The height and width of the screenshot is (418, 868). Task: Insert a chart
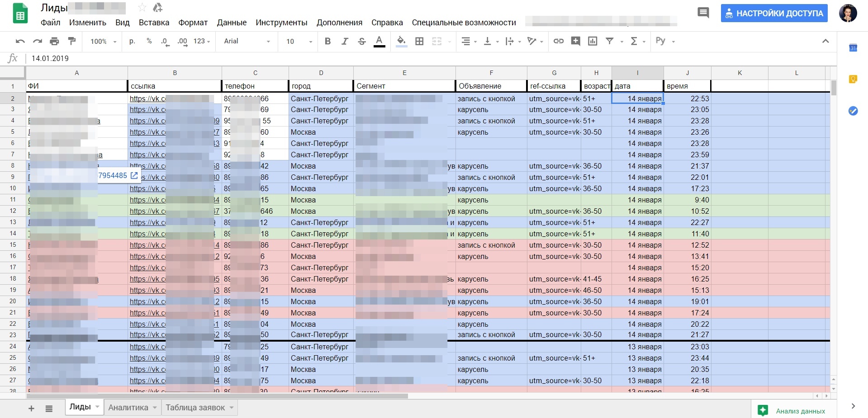(593, 41)
